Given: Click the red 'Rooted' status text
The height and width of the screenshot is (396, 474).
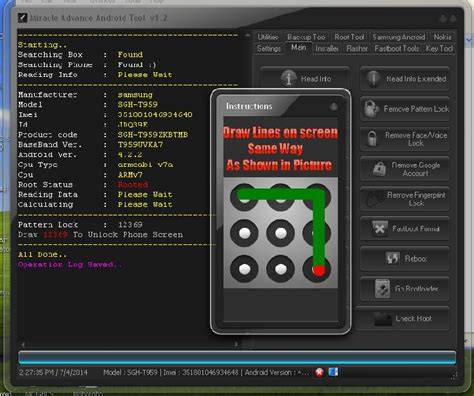Looking at the screenshot, I should pyautogui.click(x=133, y=184).
